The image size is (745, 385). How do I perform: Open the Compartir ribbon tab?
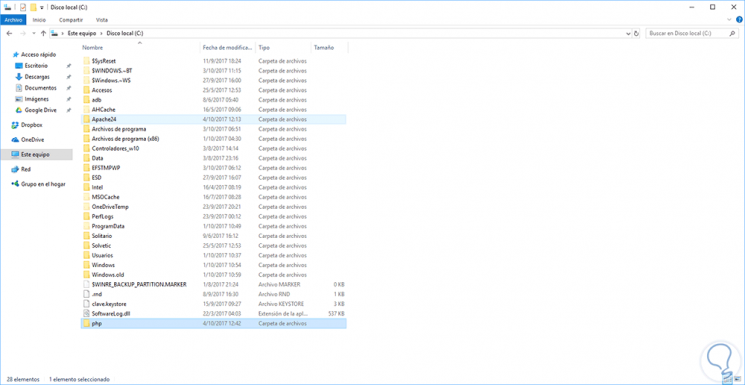click(71, 20)
